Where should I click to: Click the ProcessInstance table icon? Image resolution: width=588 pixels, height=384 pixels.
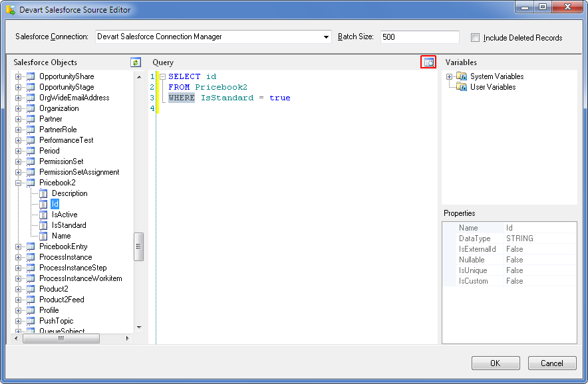click(x=31, y=257)
